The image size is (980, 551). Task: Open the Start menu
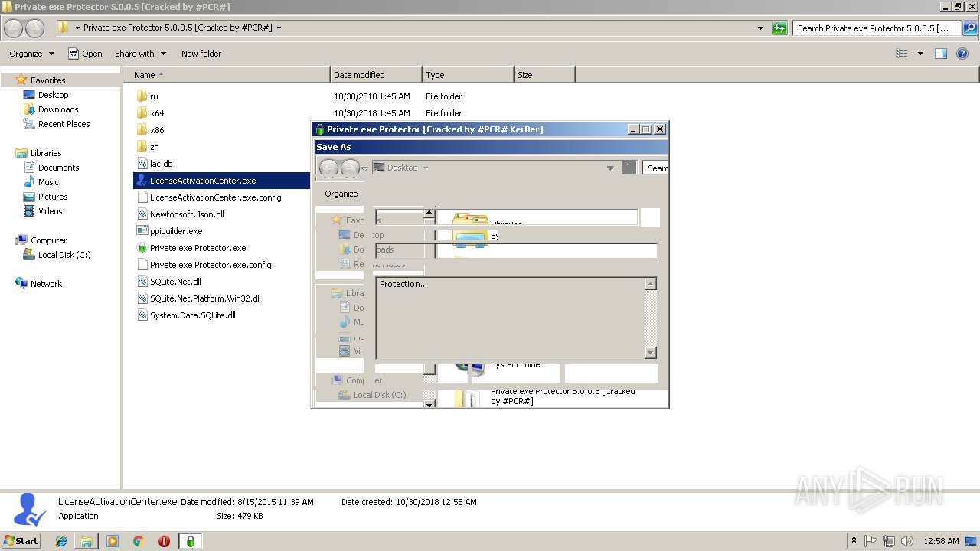[21, 541]
